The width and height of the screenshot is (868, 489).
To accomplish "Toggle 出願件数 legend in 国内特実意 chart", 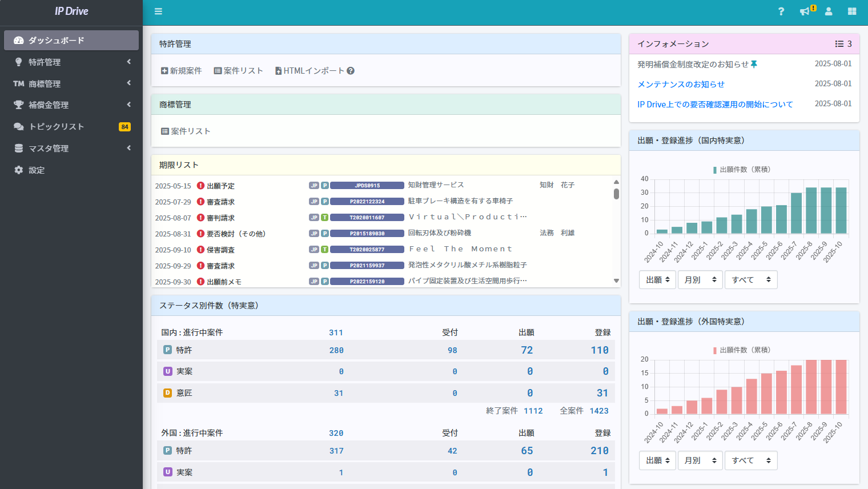I will 741,170.
